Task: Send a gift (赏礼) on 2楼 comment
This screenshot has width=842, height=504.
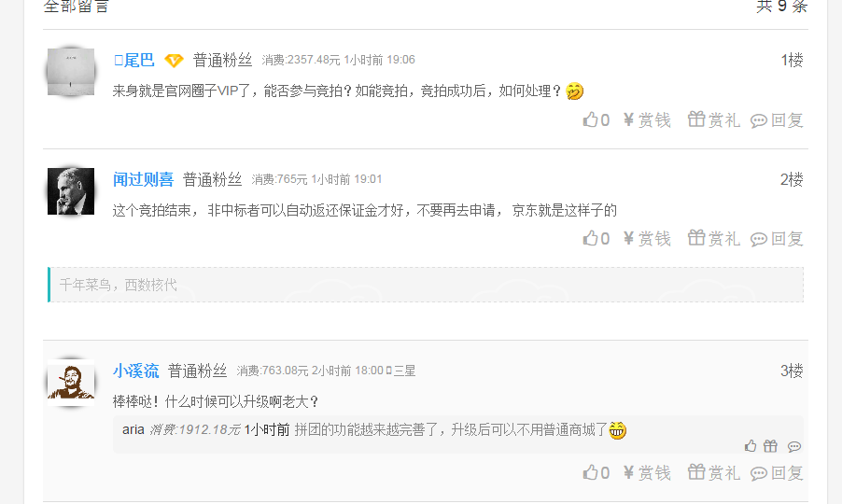Action: click(713, 238)
